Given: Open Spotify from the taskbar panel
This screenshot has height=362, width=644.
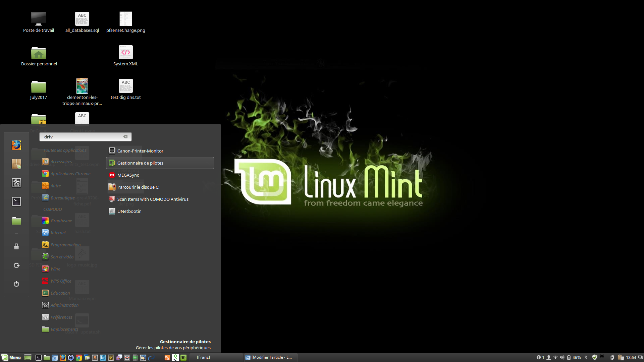Looking at the screenshot, I should pos(183,358).
